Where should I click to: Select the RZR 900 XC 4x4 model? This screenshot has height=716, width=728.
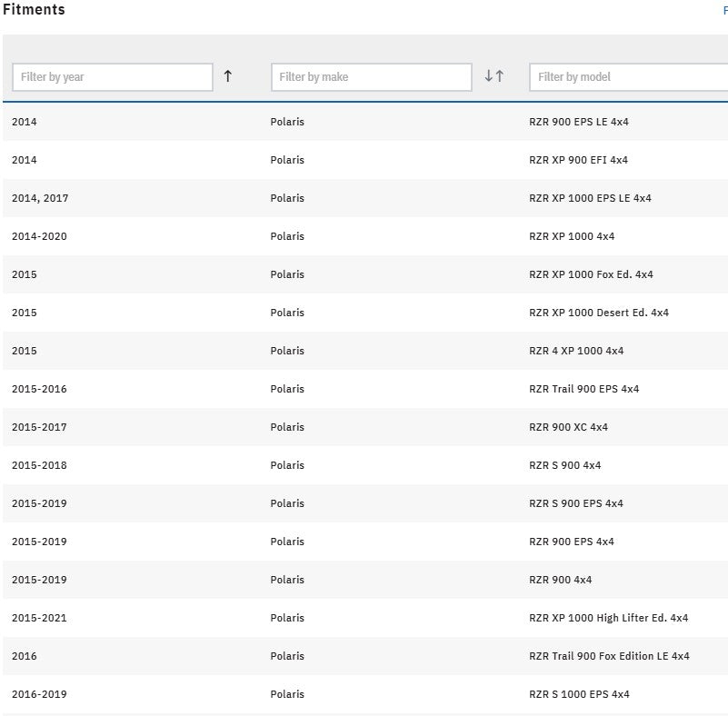(568, 427)
